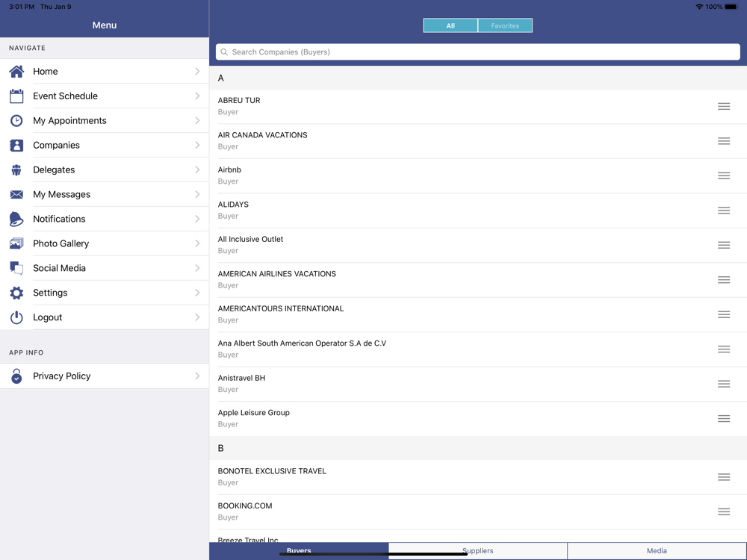Tap the hamburger icon for Airbnb
This screenshot has height=560, width=747.
click(724, 175)
